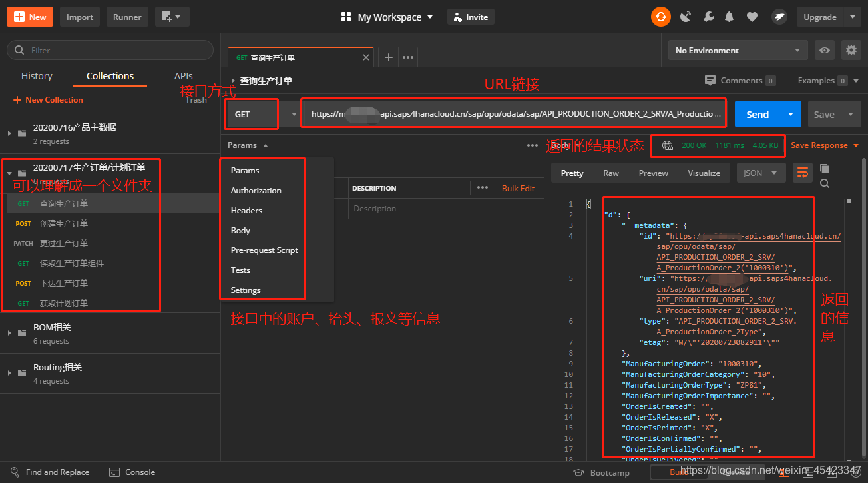Click the folder icon of Routing相关
This screenshot has width=868, height=483.
(x=22, y=373)
